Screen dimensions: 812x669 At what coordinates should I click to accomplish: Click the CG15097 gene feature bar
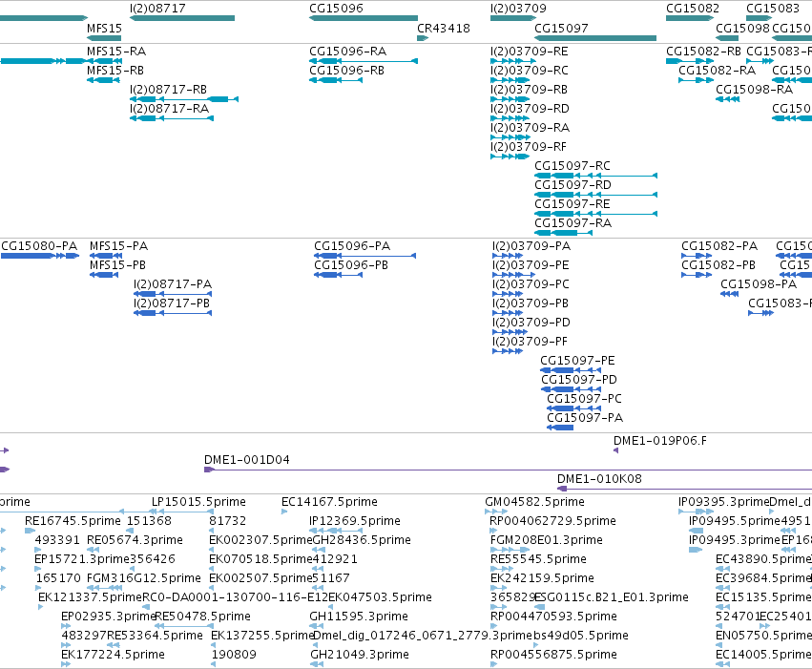[x=595, y=38]
